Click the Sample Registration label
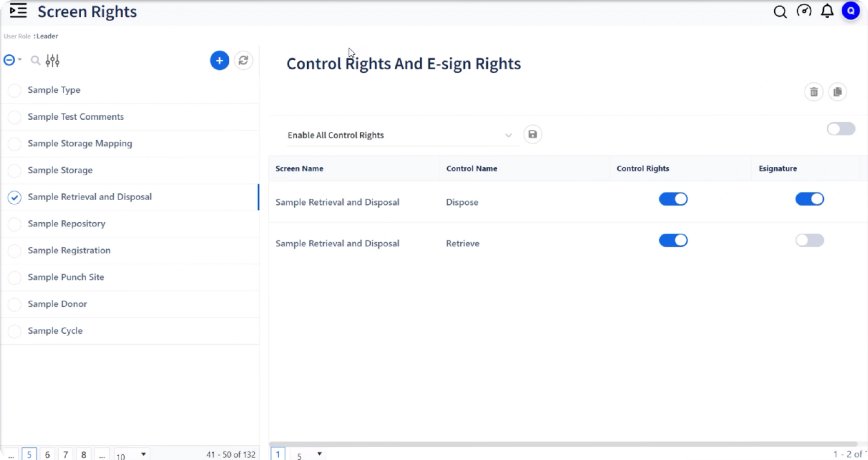 pos(69,250)
